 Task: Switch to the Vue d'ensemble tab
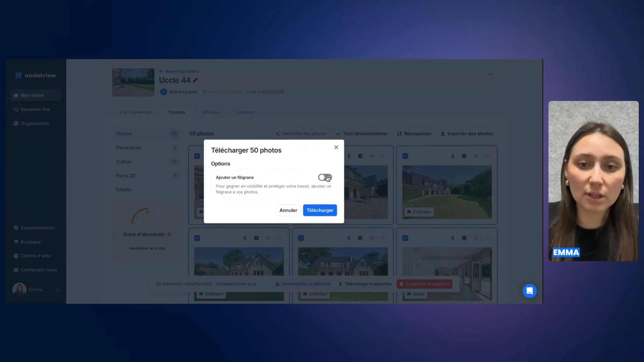point(135,112)
